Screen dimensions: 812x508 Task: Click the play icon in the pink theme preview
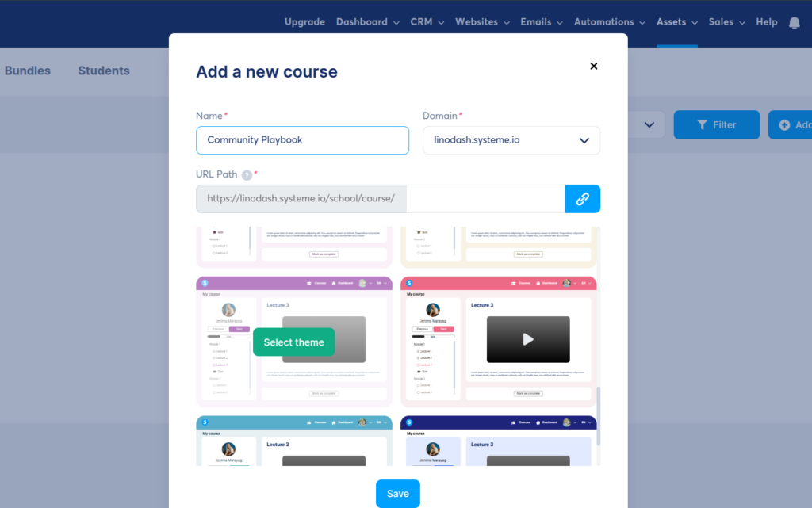tap(527, 338)
